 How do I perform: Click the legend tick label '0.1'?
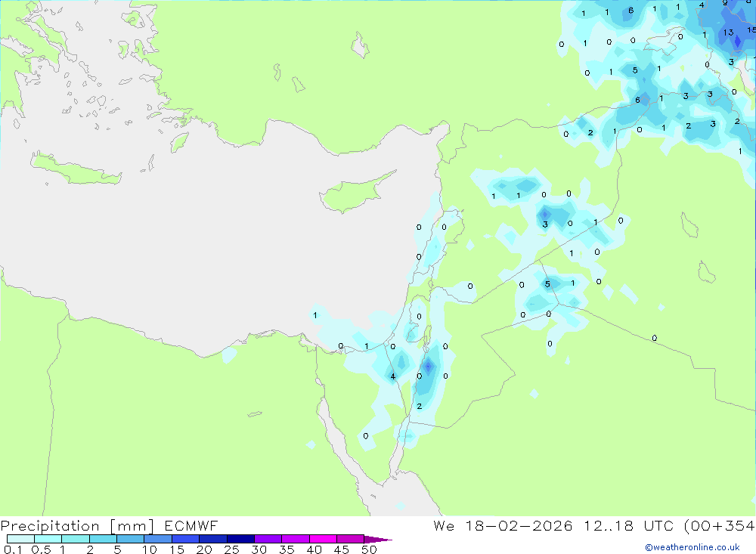pos(13,549)
